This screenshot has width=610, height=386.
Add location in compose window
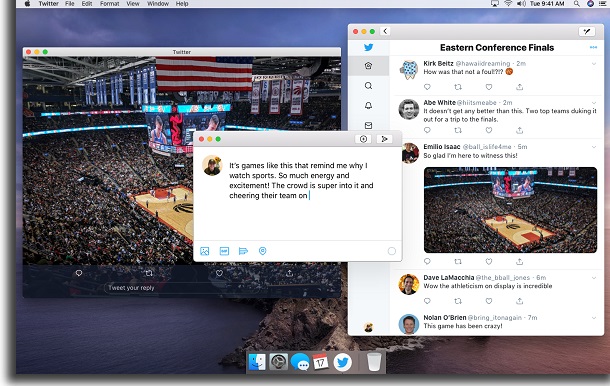(x=263, y=251)
